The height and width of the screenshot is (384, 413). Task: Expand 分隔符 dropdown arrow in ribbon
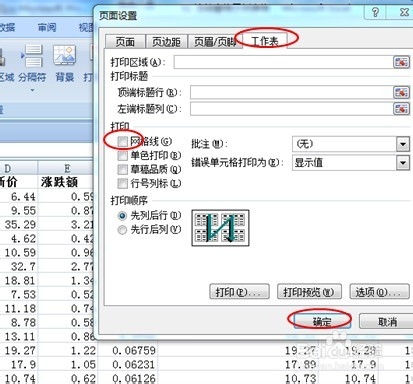32,90
